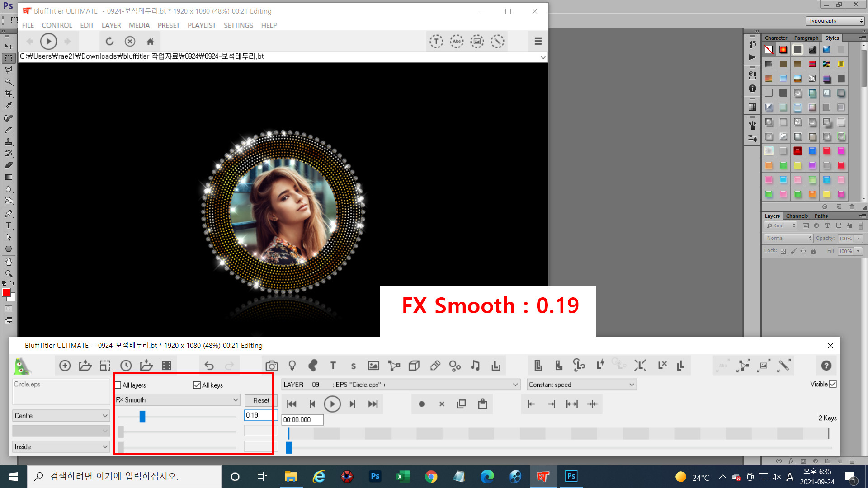
Task: Open the FX Smooth property dropdown
Action: click(x=177, y=400)
